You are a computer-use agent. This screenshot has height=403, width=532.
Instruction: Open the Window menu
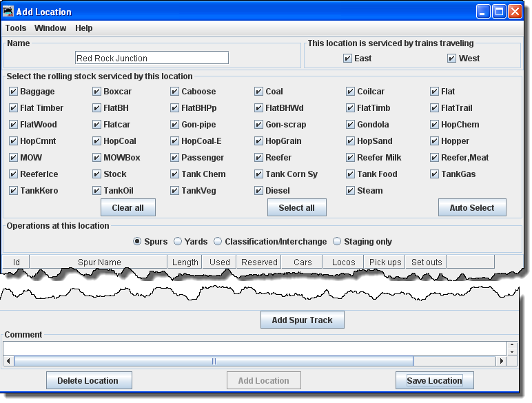tap(50, 28)
